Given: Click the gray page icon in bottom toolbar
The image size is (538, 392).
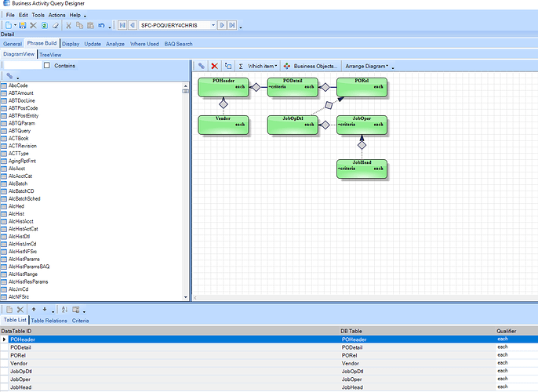Looking at the screenshot, I should click(9, 310).
